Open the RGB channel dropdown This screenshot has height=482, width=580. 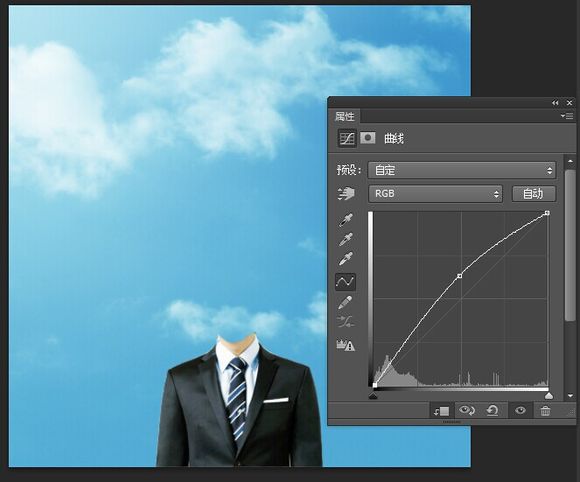point(435,193)
